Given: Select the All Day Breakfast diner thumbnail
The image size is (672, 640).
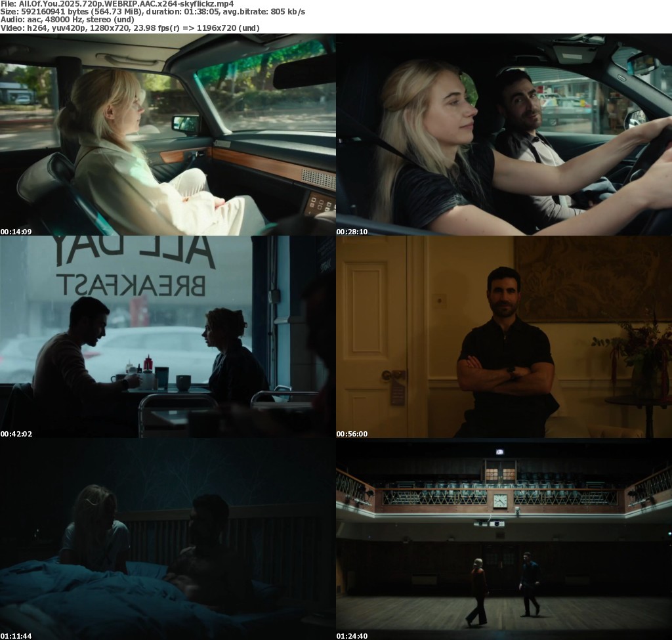Looking at the screenshot, I should (x=167, y=337).
